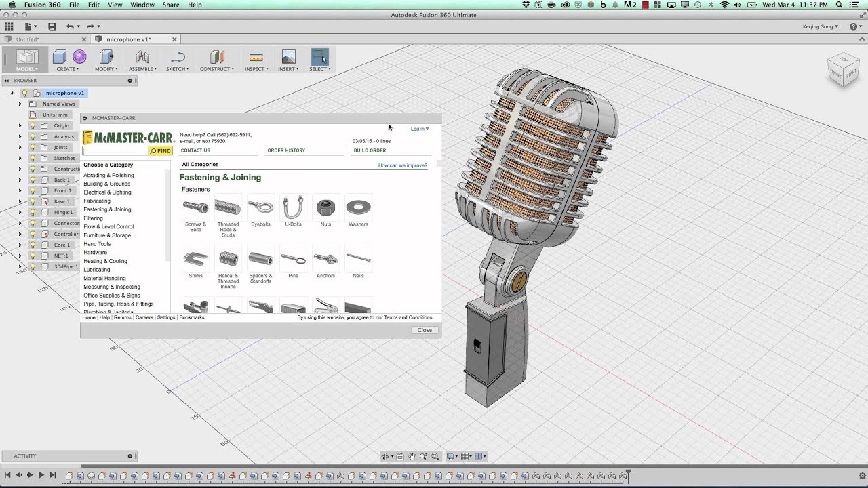Select the Pan hand tool
Viewport: 868px width, 488px height.
(x=412, y=457)
